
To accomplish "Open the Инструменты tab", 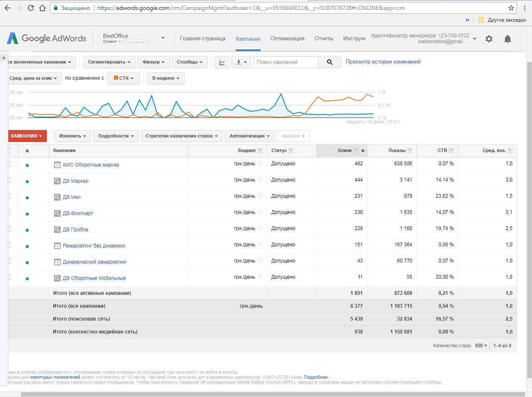I will 354,38.
